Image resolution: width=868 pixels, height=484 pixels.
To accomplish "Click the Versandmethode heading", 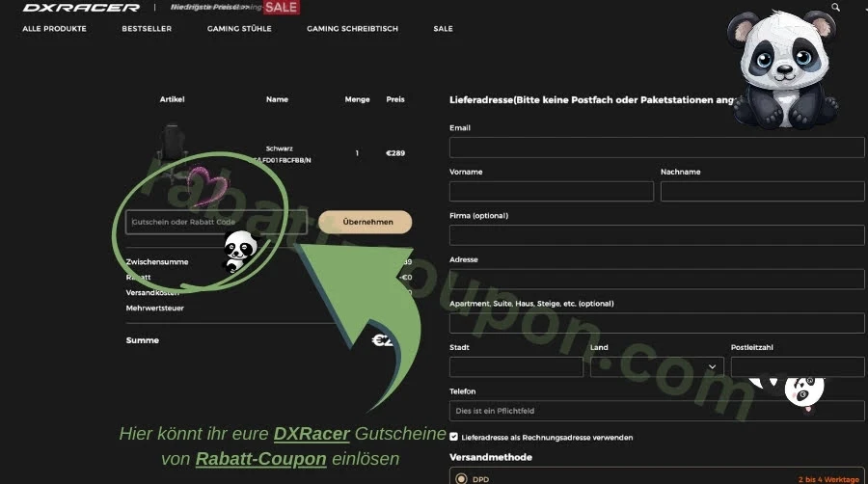I will tap(491, 457).
